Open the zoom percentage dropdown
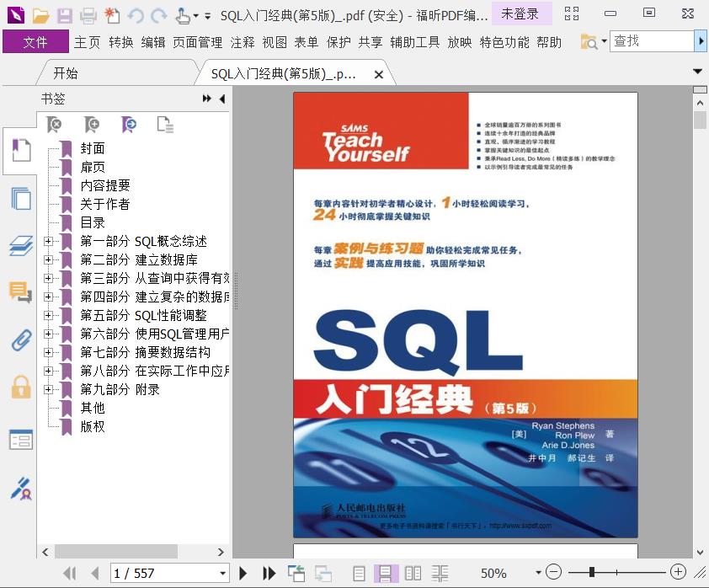709x588 pixels. coord(538,573)
